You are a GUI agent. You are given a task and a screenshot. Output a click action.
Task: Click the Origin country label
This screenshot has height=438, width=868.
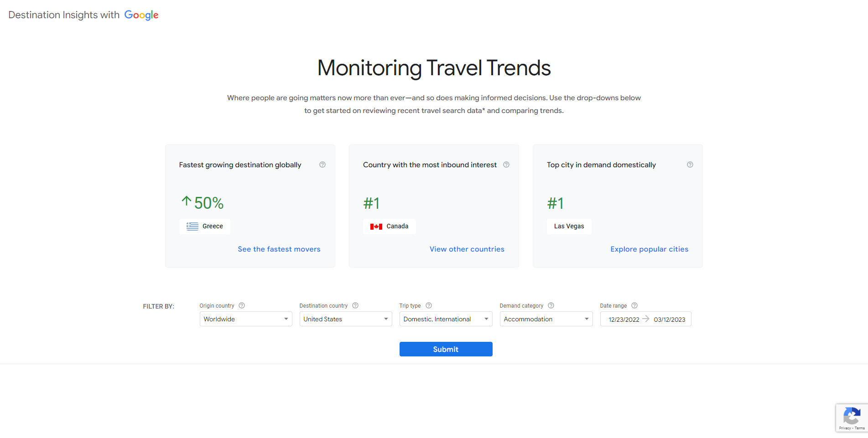217,306
